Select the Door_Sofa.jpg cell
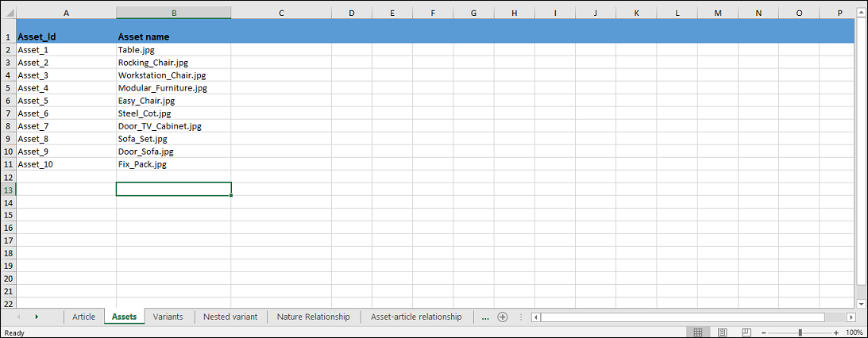868x338 pixels. (174, 152)
